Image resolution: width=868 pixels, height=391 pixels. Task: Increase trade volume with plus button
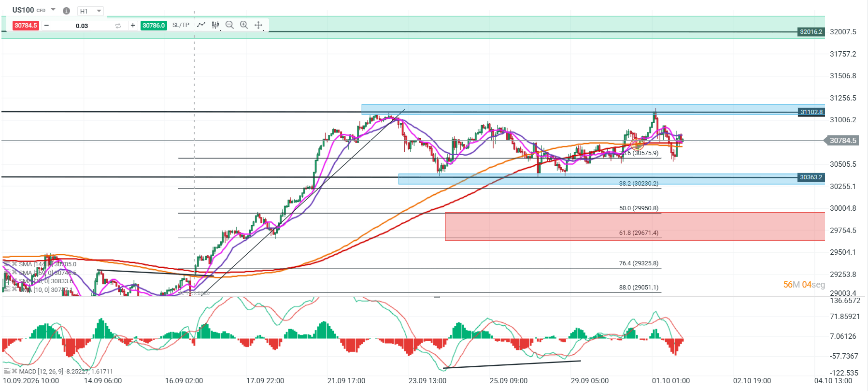point(133,26)
